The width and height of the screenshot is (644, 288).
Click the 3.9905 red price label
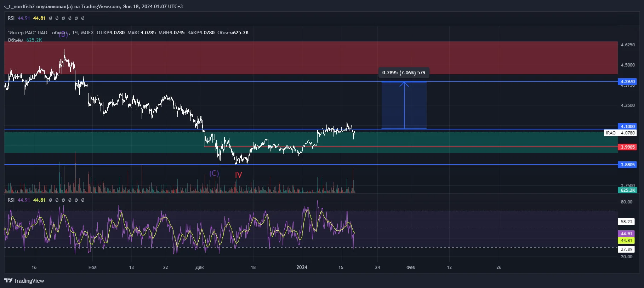point(627,147)
